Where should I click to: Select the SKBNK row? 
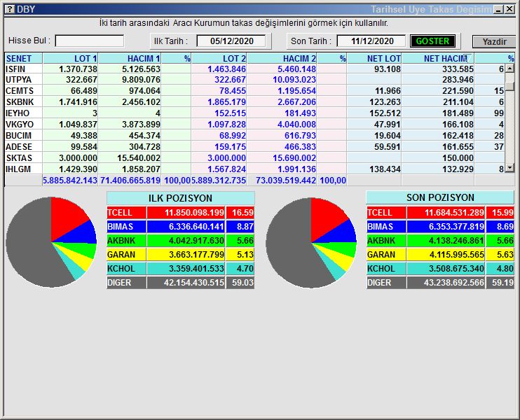tap(254, 102)
